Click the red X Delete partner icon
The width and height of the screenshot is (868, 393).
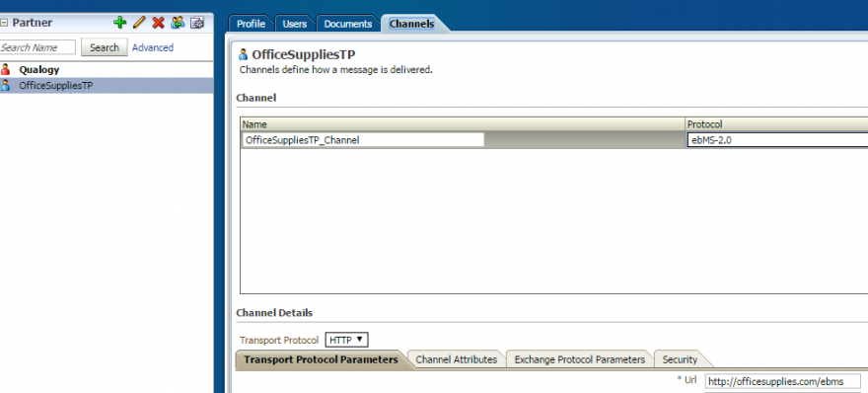(x=159, y=22)
